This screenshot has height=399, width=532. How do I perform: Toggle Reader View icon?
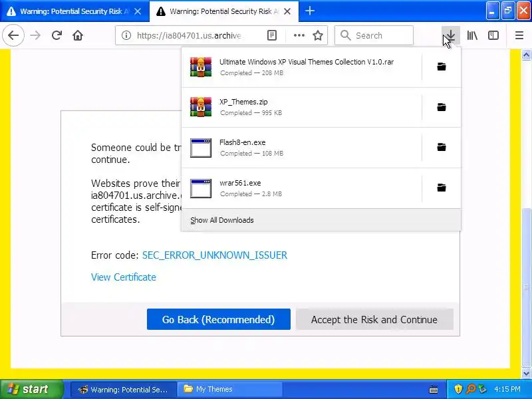272,35
